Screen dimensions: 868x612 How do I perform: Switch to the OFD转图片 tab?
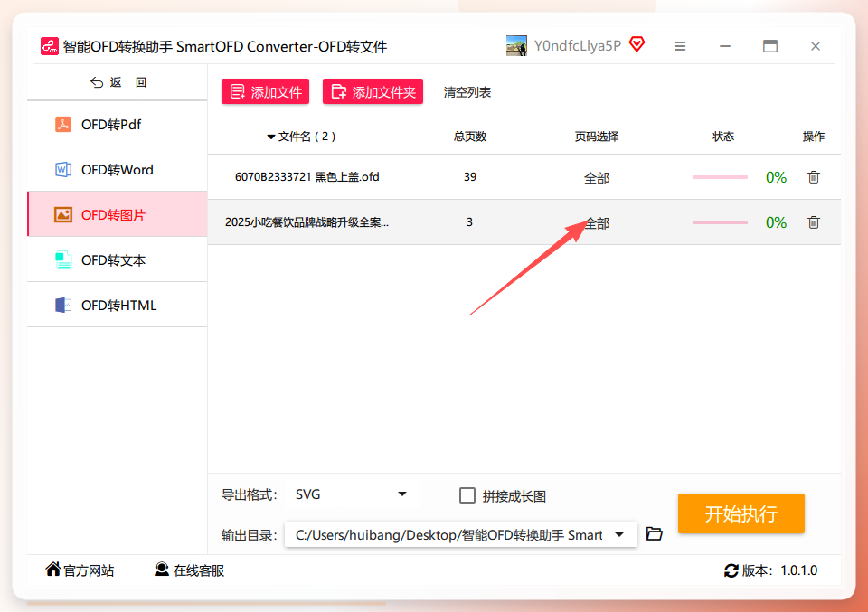[118, 214]
